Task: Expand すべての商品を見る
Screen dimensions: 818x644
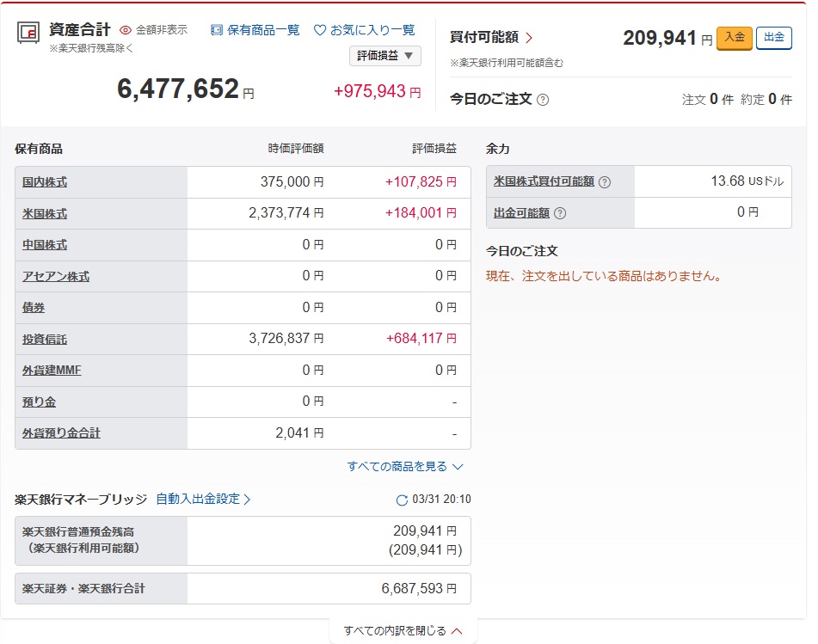Action: coord(405,466)
